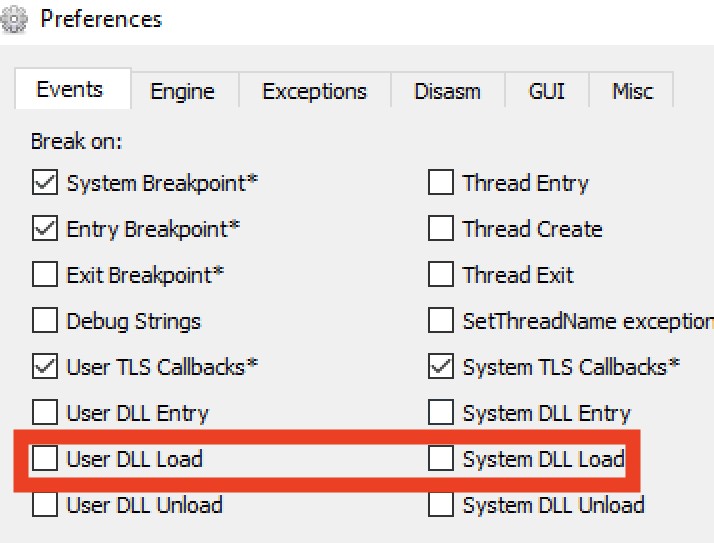Toggle the Debug Strings checkbox
The image size is (714, 543).
pyautogui.click(x=45, y=321)
